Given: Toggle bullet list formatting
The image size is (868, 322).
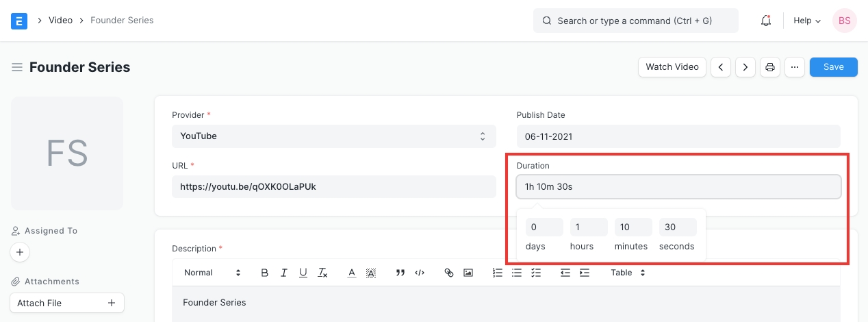Looking at the screenshot, I should [517, 273].
